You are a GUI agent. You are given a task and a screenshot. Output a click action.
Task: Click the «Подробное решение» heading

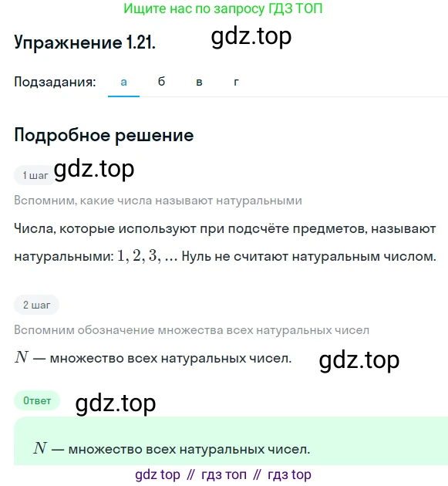(104, 136)
